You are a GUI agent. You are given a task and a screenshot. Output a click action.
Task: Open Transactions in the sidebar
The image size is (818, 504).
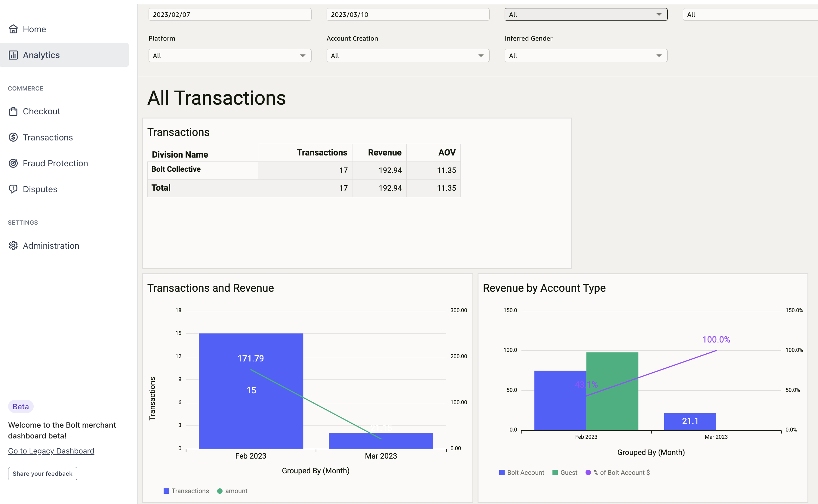pos(64,137)
